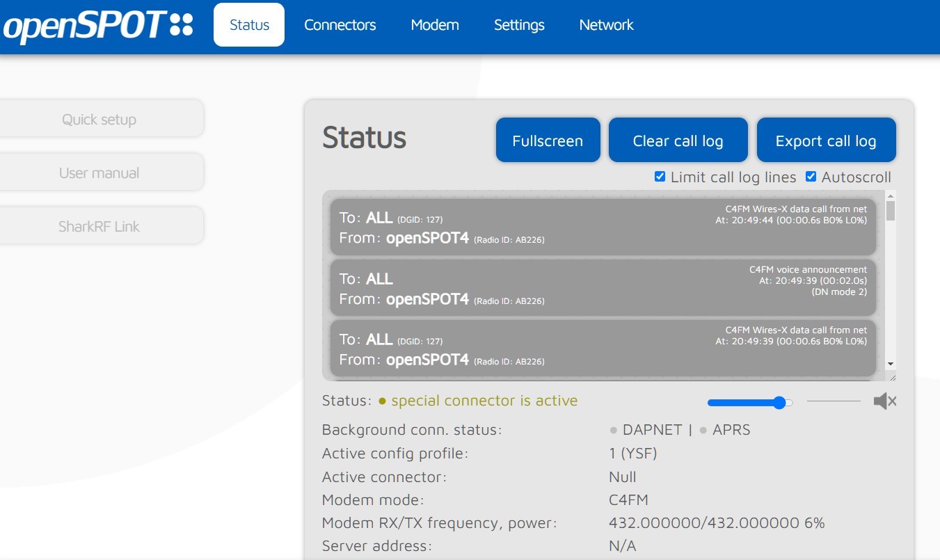Screen dimensions: 940x560
Task: Go to the Settings tab
Action: point(519,25)
